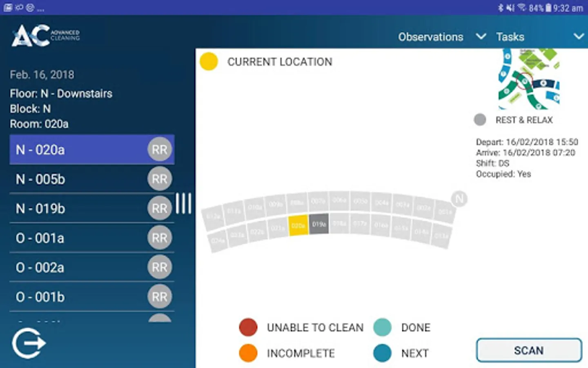Select room O - 001a in list
Screen dimensions: 588x368
pyautogui.click(x=81, y=238)
